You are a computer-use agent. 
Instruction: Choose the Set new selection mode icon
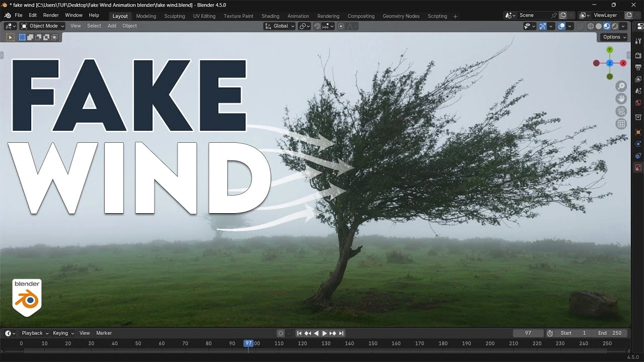pos(22,37)
